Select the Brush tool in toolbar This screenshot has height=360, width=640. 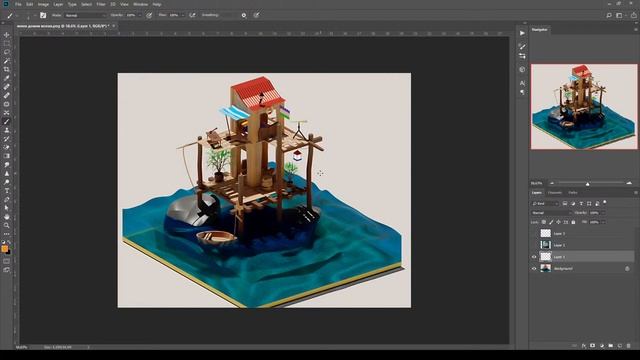point(7,121)
